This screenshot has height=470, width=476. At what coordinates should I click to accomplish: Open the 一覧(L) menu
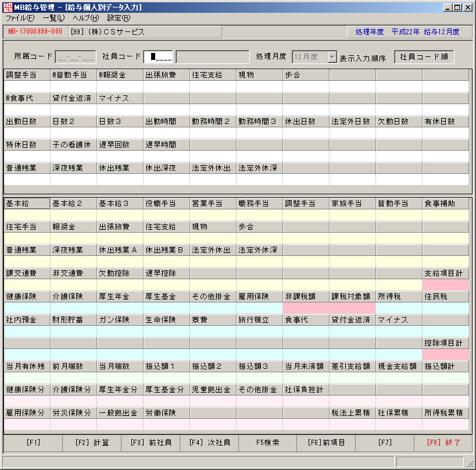[x=53, y=18]
